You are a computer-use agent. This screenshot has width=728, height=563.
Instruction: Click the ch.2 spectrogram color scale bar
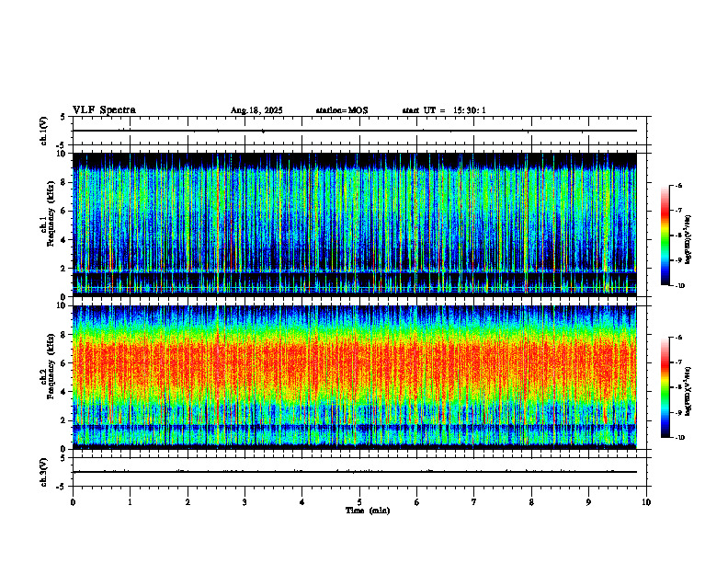point(665,387)
